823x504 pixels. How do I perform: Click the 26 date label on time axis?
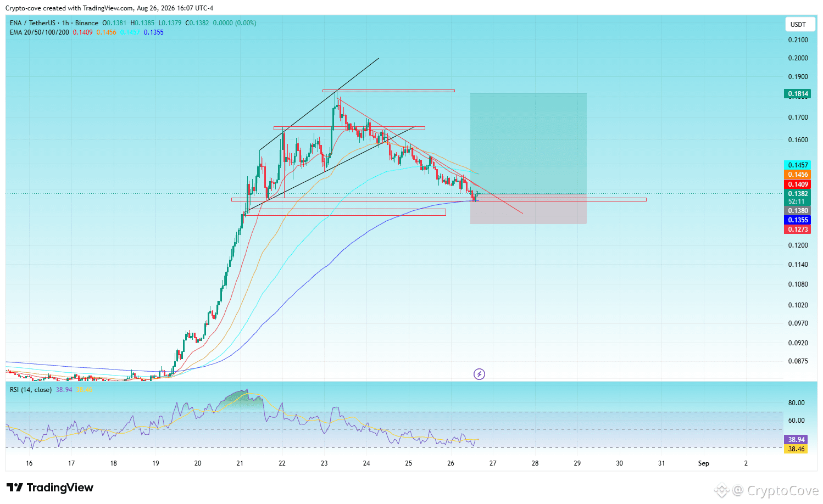pos(451,463)
